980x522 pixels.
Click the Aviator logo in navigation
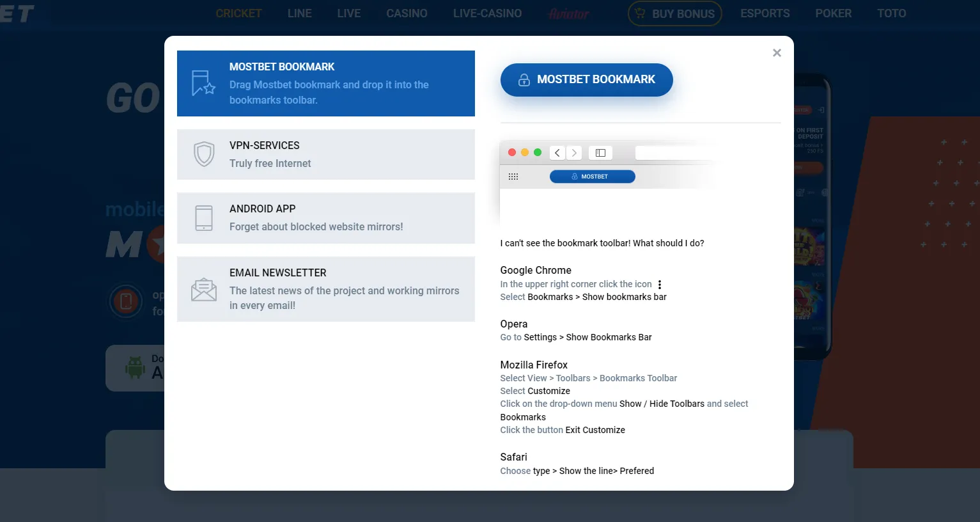pos(568,13)
